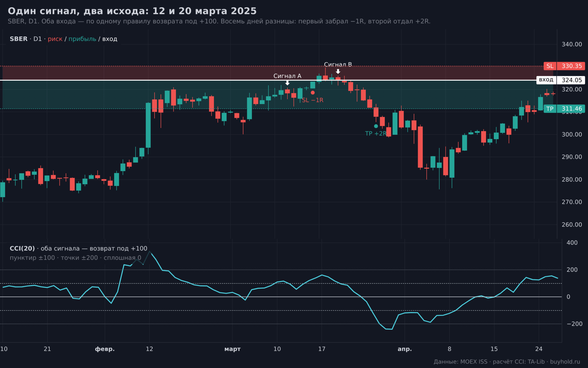The height and width of the screenshot is (368, 588).
Task: Click the buyhold.ru credit in footer
Action: coord(565,362)
